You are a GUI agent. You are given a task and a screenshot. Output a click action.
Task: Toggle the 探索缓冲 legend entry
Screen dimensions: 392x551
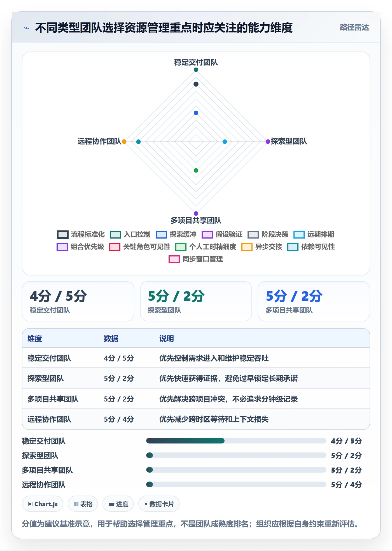pos(176,234)
